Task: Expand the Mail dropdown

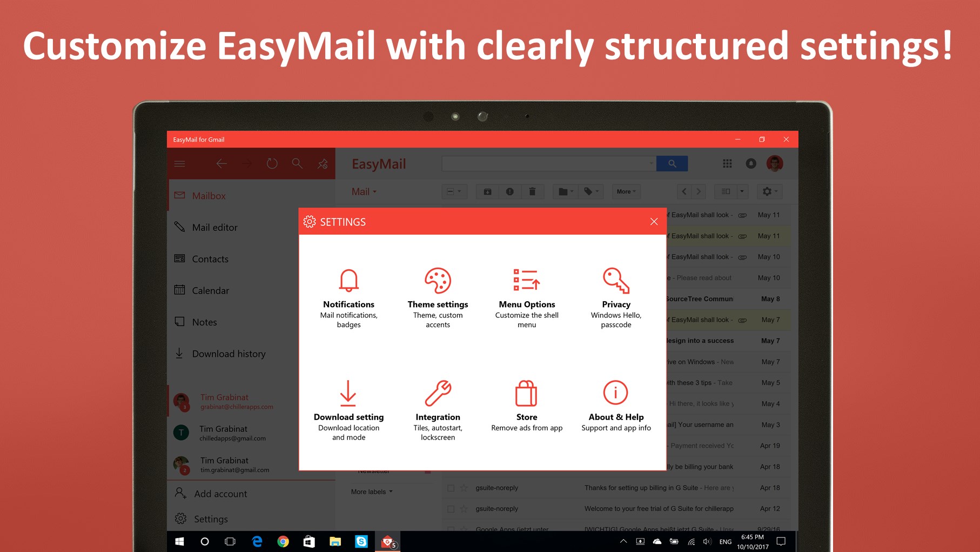Action: [364, 192]
